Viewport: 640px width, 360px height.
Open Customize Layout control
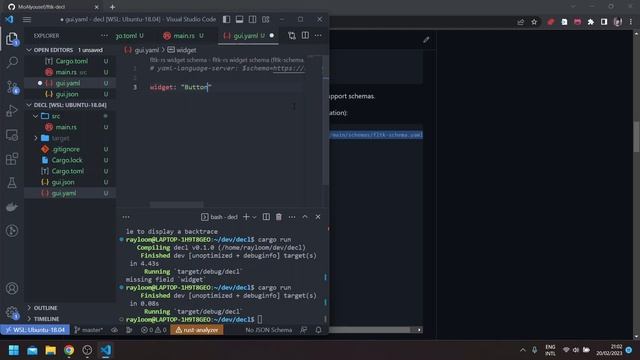(266, 19)
